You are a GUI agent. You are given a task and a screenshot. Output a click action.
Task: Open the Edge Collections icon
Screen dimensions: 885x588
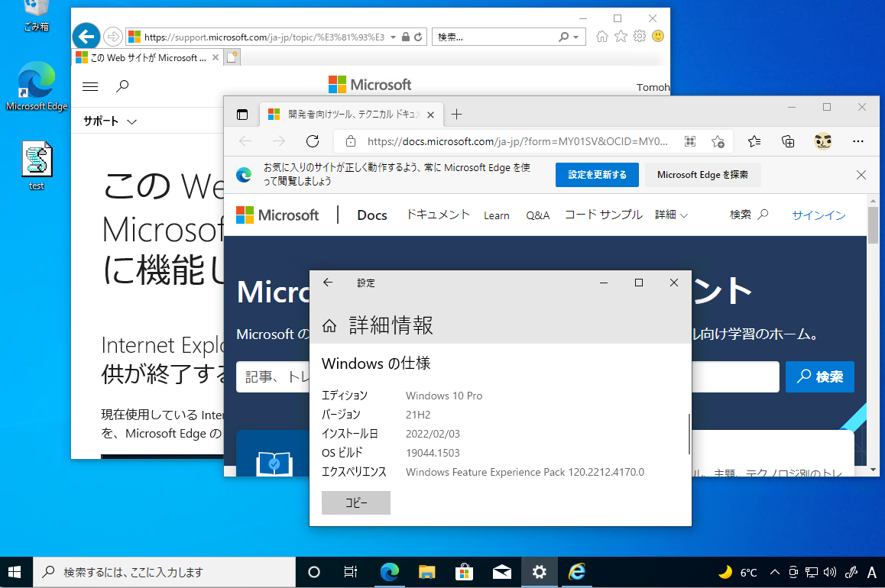[788, 141]
